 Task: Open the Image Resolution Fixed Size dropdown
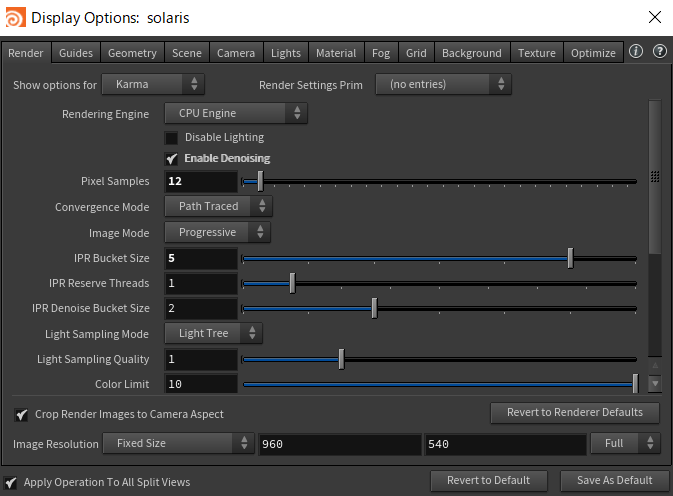tap(179, 443)
